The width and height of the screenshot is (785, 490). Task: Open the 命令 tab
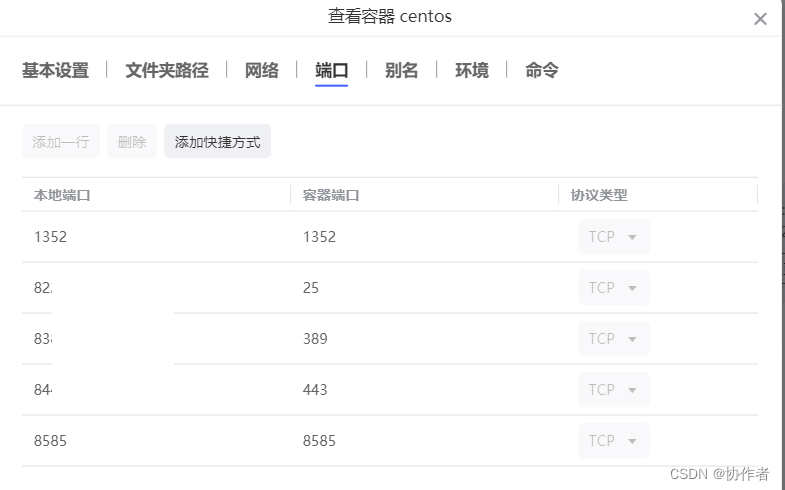[542, 70]
